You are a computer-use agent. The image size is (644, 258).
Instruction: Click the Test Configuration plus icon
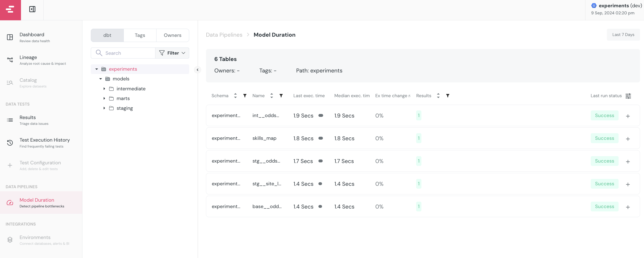10,165
